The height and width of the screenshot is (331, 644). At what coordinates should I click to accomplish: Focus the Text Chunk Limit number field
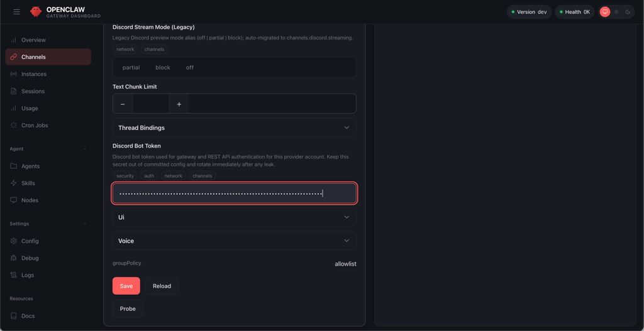point(151,104)
